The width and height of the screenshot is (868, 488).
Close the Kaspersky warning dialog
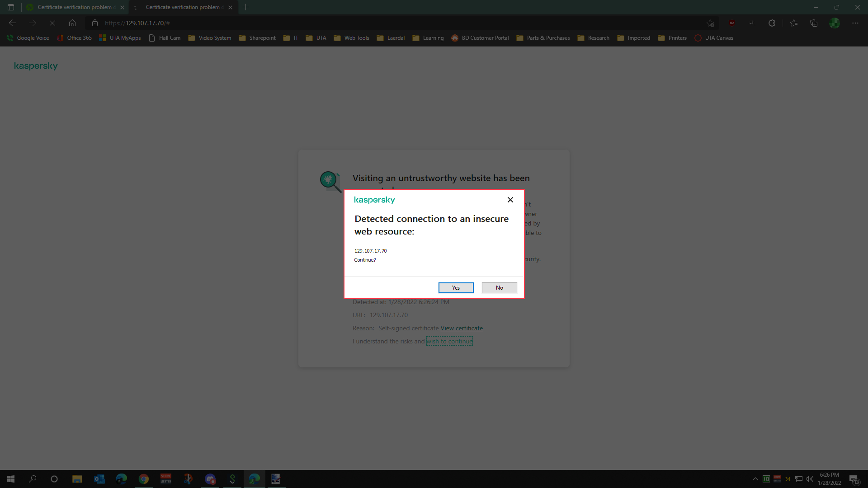[x=510, y=200]
